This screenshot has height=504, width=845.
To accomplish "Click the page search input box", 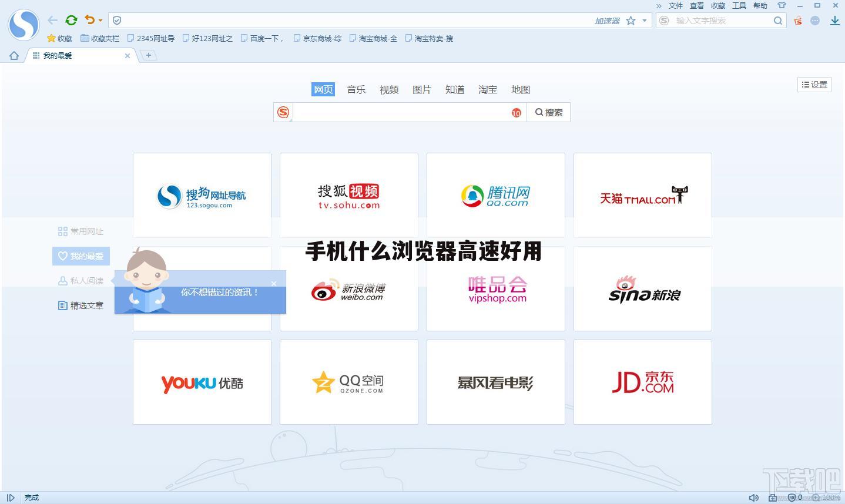I will (x=401, y=112).
